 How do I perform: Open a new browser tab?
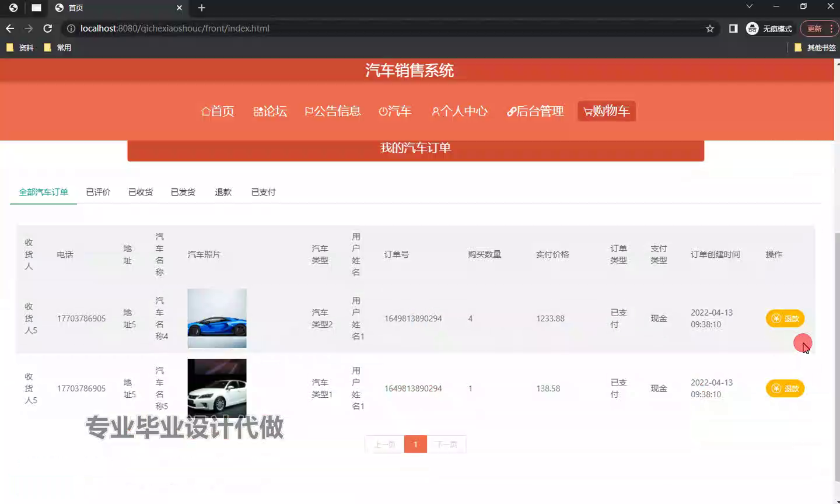click(x=202, y=8)
